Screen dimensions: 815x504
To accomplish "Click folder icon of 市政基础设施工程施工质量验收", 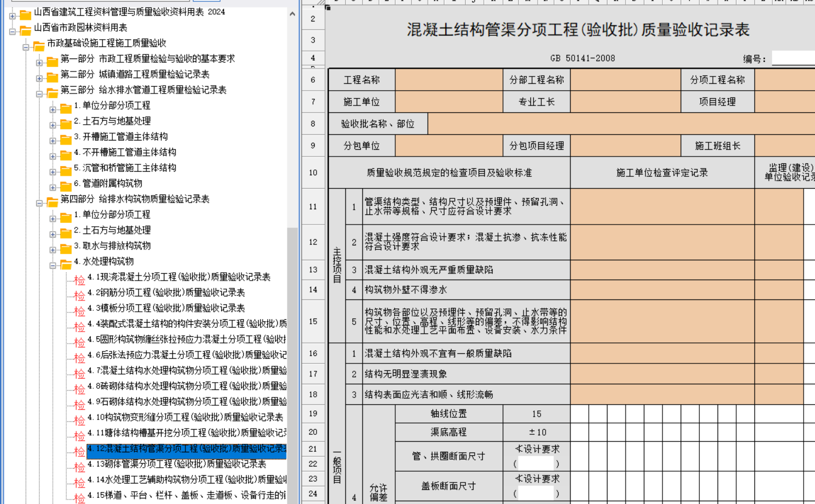I will pyautogui.click(x=39, y=44).
